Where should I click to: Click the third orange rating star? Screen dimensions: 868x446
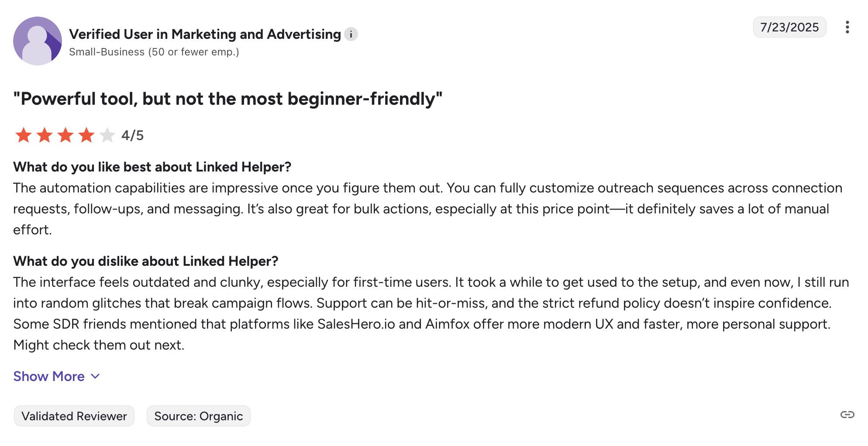click(x=65, y=135)
